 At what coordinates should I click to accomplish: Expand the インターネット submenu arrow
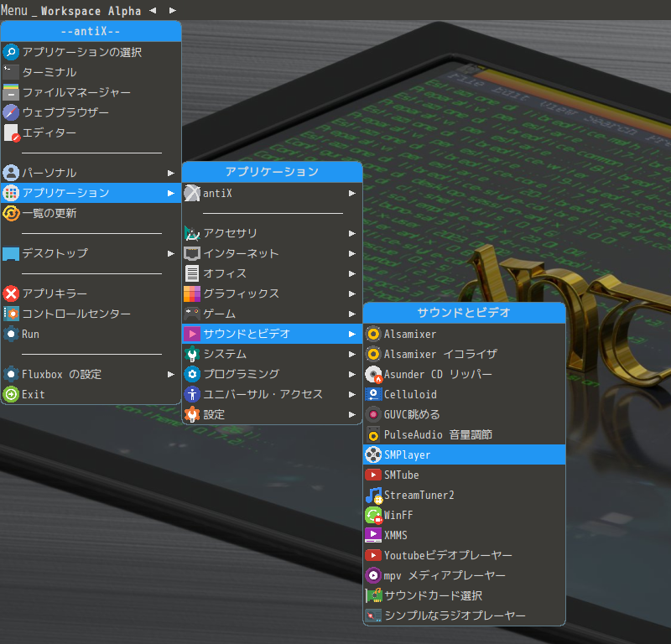pyautogui.click(x=351, y=253)
